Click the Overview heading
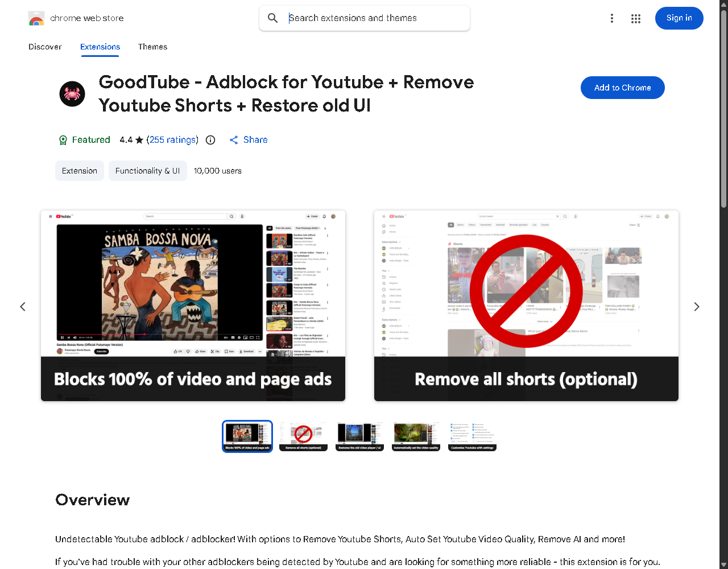 point(93,500)
